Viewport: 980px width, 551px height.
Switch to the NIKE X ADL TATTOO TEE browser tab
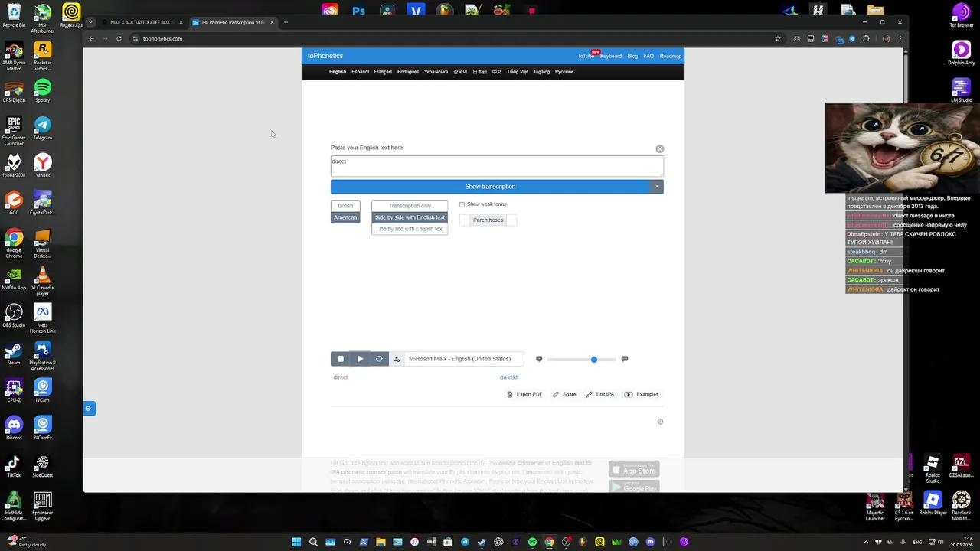pos(142,22)
